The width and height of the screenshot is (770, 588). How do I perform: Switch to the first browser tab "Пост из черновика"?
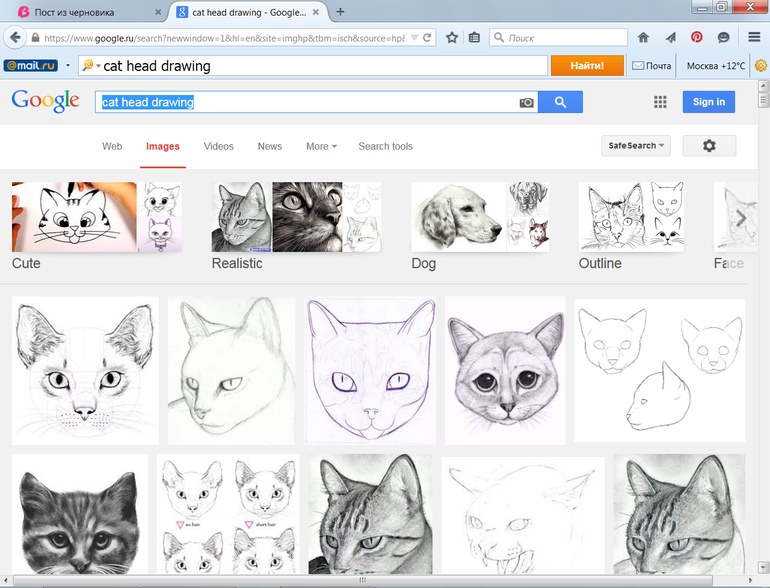[84, 12]
